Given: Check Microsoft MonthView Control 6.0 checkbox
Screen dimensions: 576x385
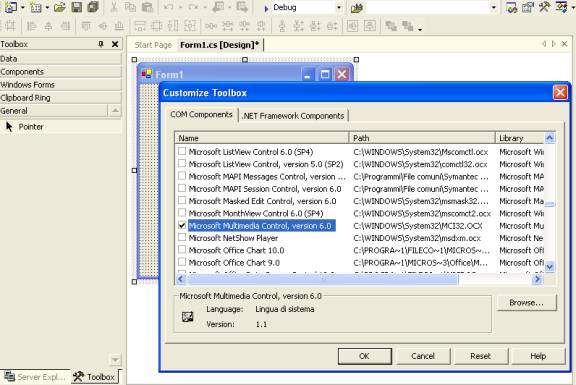Looking at the screenshot, I should pyautogui.click(x=182, y=212).
